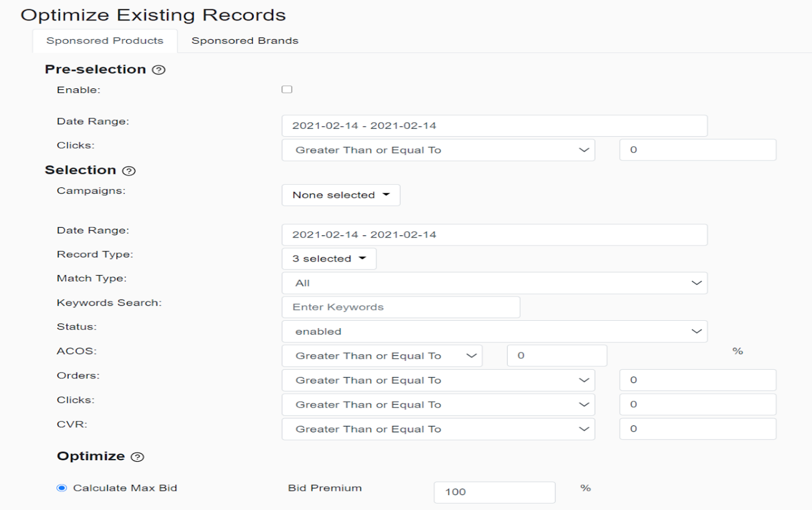Open the Pre-selection Clicks comparison dropdown
Screen dimensions: 812x510
(438, 150)
